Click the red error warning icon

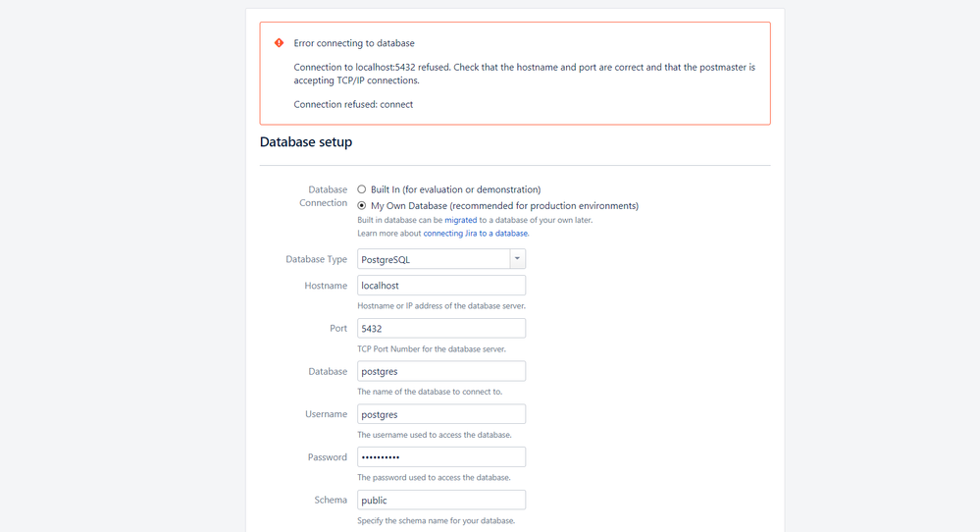coord(279,42)
